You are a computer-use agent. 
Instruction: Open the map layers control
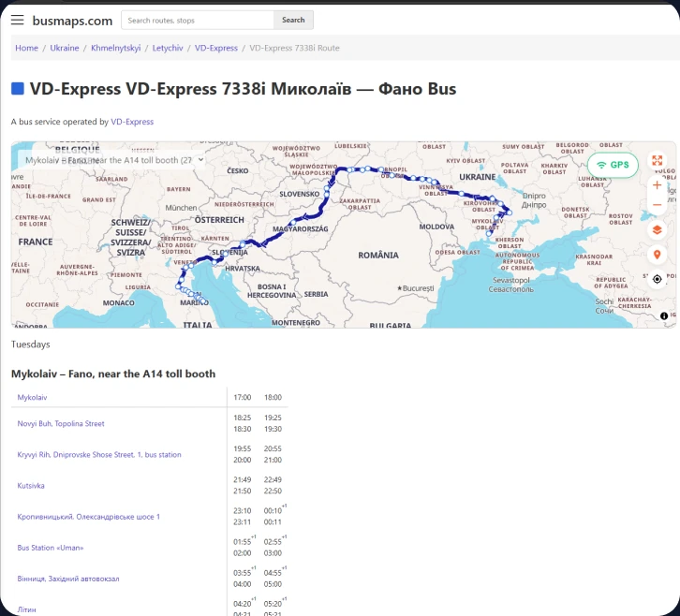click(657, 229)
